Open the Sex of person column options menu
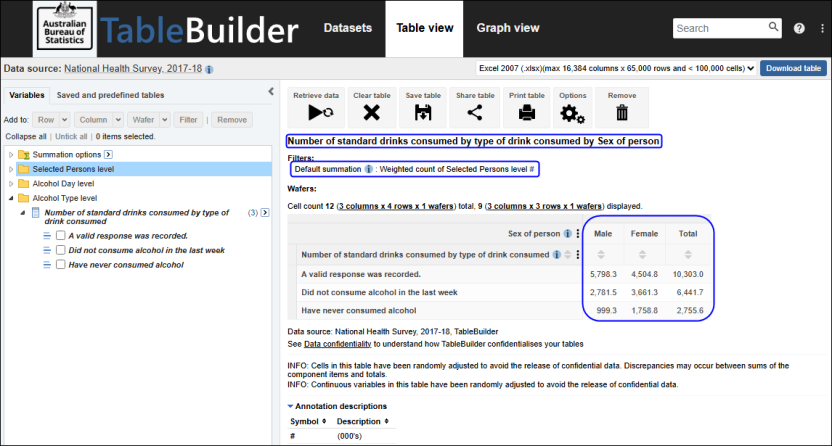Image resolution: width=832 pixels, height=446 pixels. click(x=578, y=234)
